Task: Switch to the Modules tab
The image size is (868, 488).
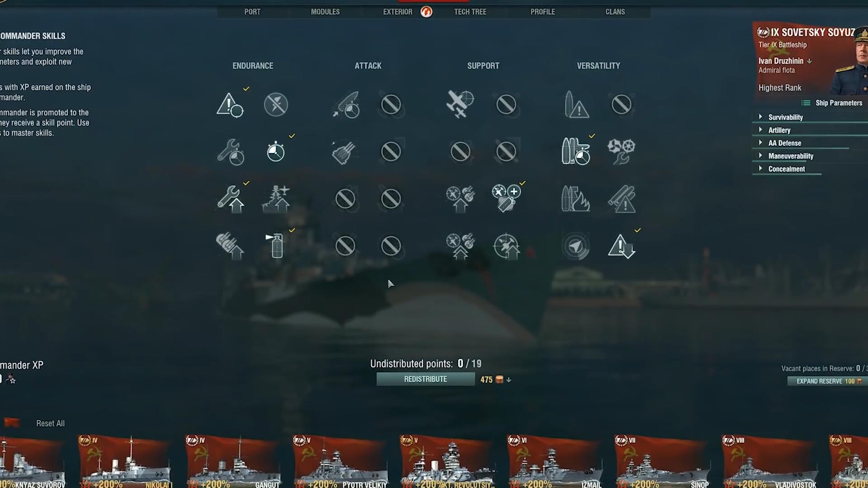Action: click(x=325, y=12)
